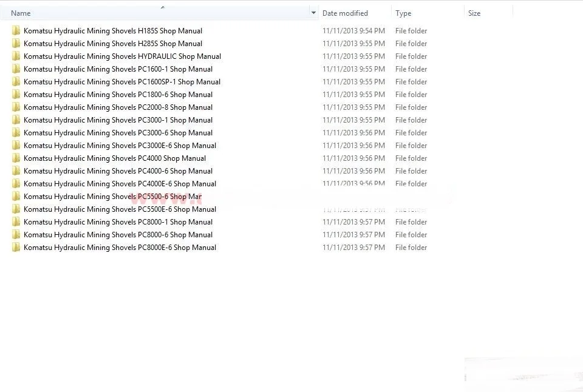Select the PC4000-6 Shop Manual folder name
Viewport: 583px width, 392px height.
point(118,171)
